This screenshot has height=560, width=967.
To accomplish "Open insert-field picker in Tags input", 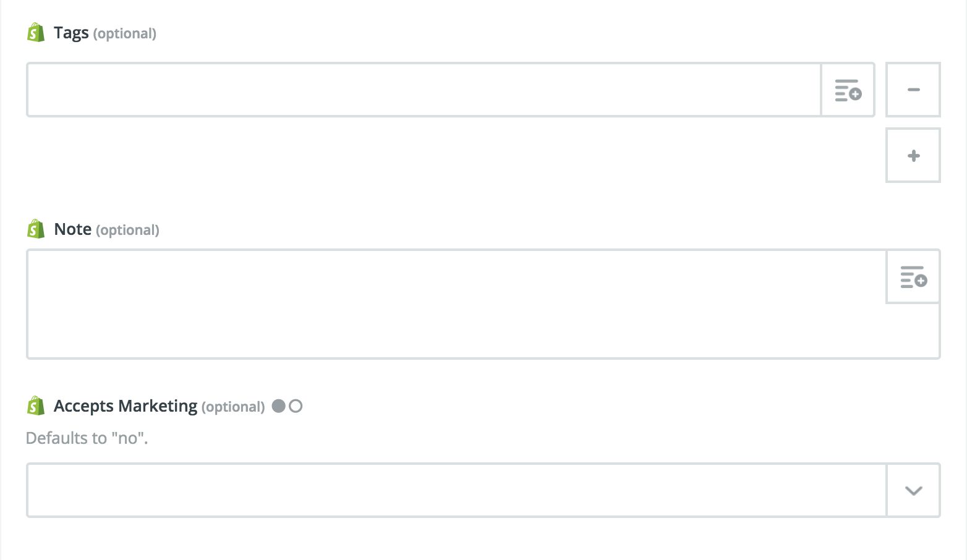I will [848, 90].
